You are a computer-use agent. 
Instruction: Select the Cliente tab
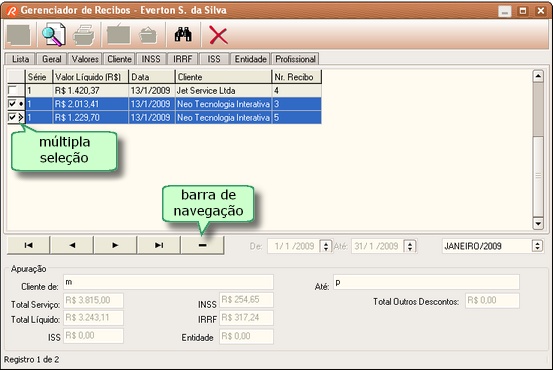(x=119, y=59)
